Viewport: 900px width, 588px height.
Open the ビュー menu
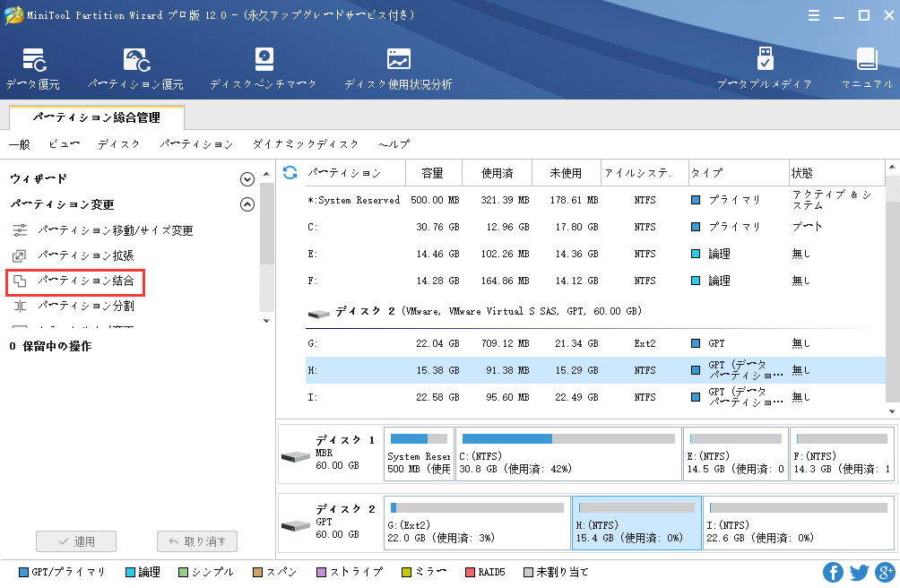[64, 144]
